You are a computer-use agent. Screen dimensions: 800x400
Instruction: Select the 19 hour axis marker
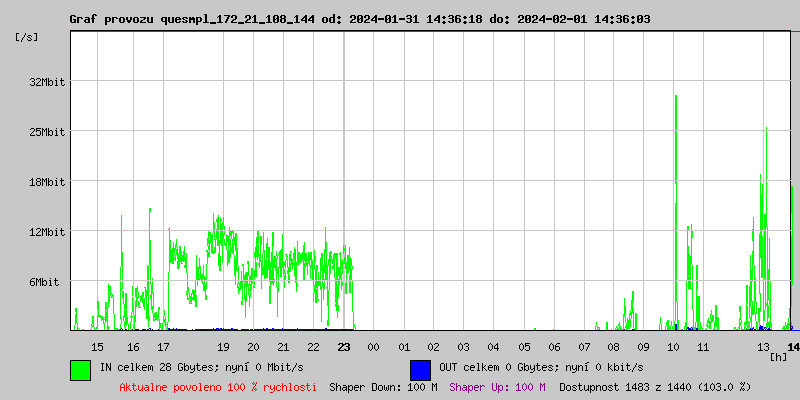[224, 347]
